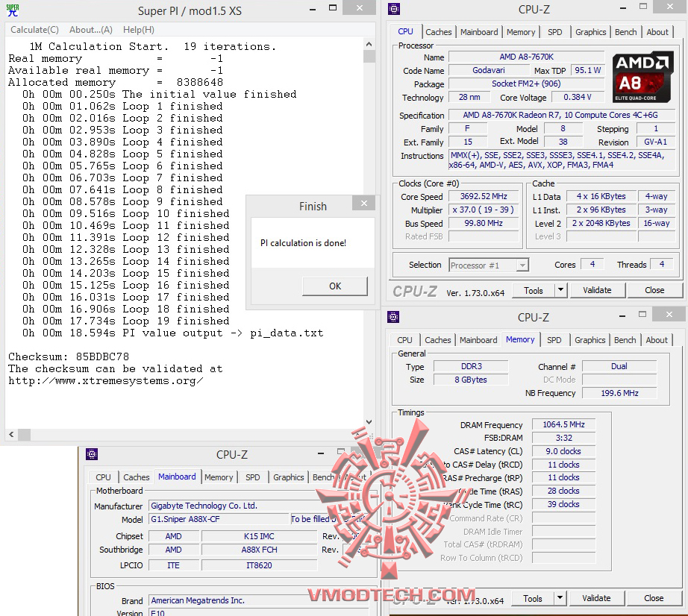Click the Checksum: 85BDBC78 line
The height and width of the screenshot is (616, 688).
(69, 356)
